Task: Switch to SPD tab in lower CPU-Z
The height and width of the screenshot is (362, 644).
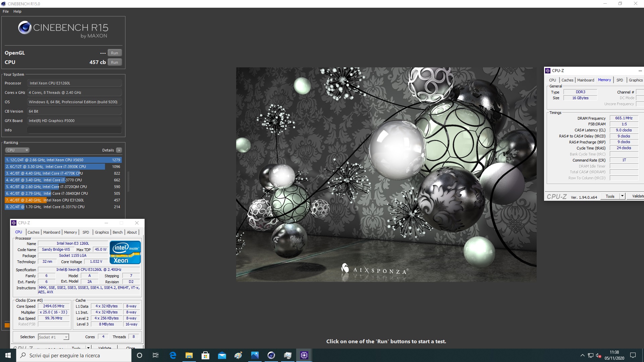Action: click(86, 232)
